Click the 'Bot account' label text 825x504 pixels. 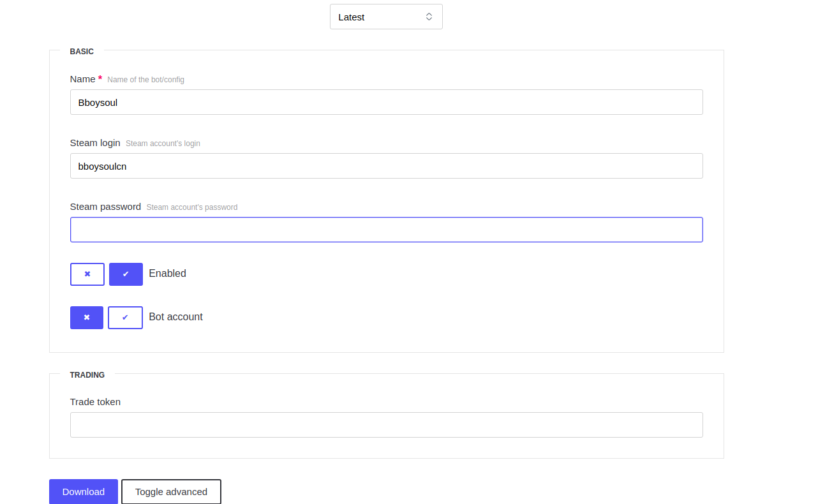tap(175, 316)
